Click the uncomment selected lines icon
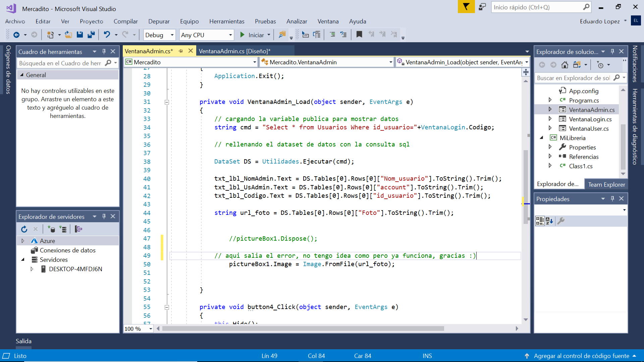 pyautogui.click(x=343, y=35)
